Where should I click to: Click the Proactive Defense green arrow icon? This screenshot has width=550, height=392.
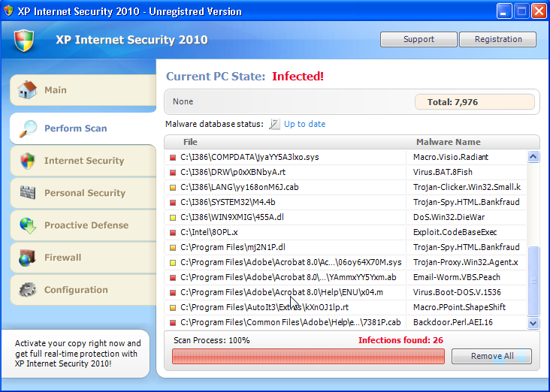(x=28, y=225)
